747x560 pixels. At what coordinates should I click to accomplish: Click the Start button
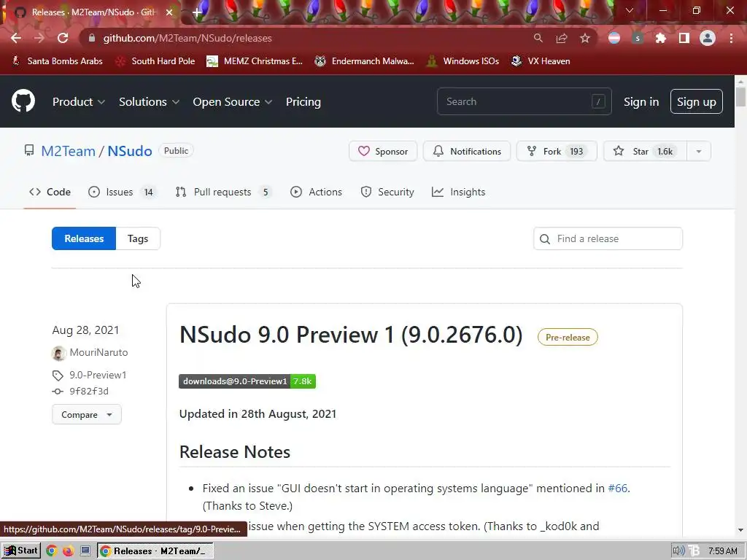coord(21,551)
